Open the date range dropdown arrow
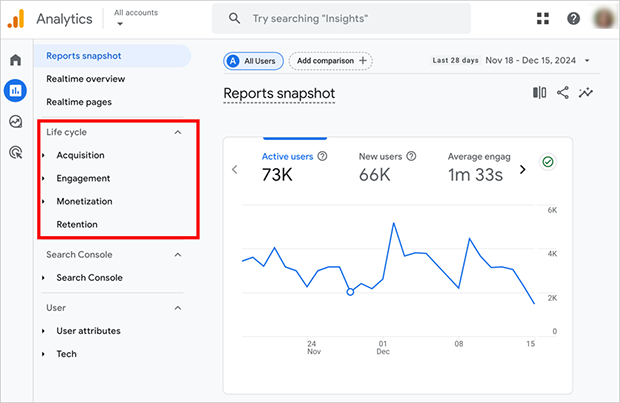This screenshot has height=403, width=620. pos(587,61)
